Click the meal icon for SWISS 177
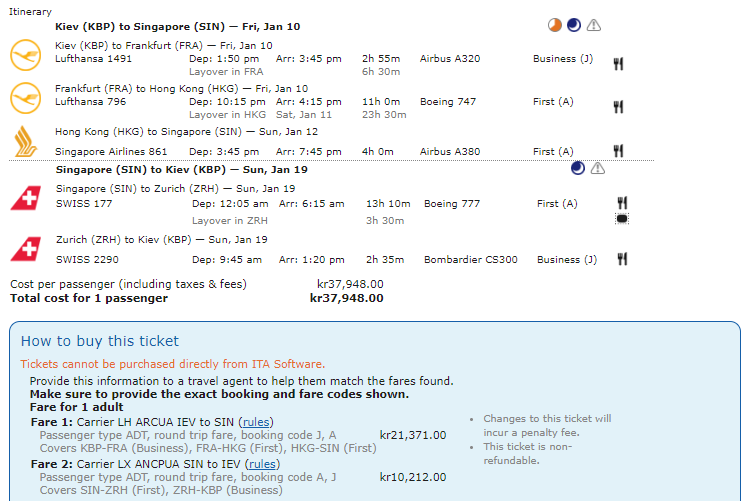This screenshot has width=745, height=501. pos(622,203)
